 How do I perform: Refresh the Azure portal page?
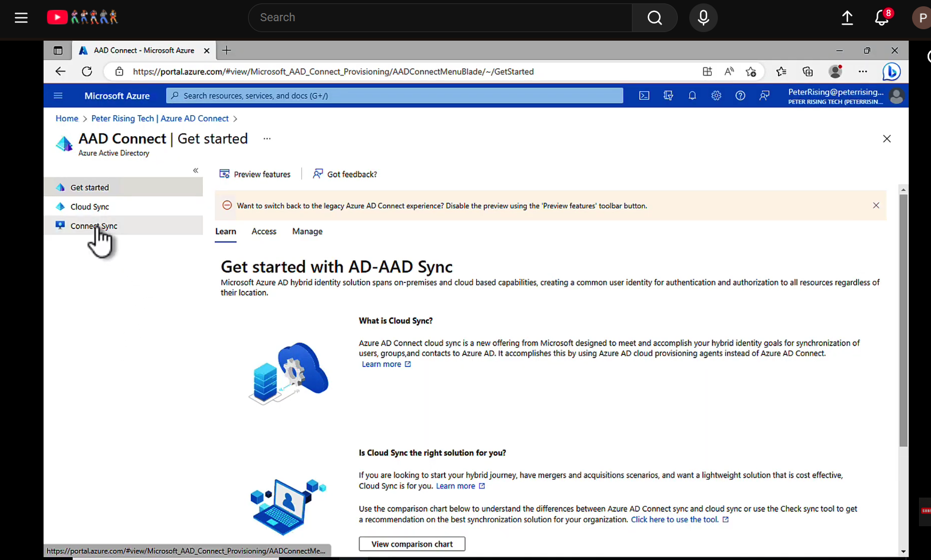87,72
